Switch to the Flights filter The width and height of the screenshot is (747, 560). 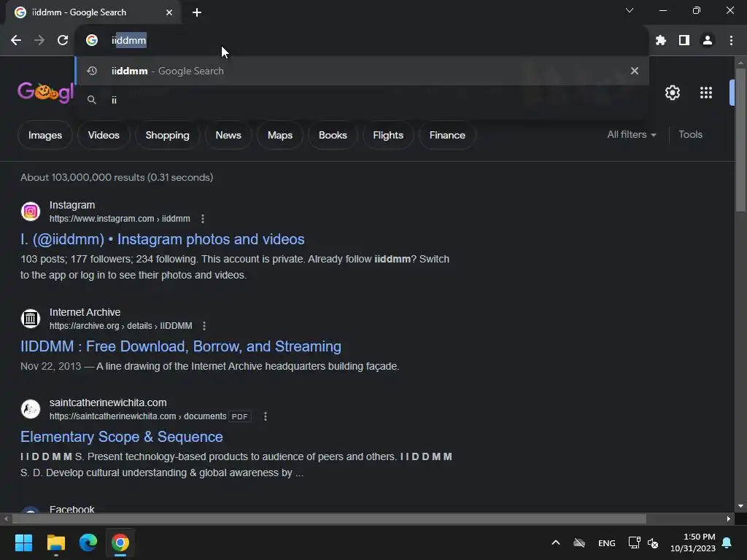(388, 135)
